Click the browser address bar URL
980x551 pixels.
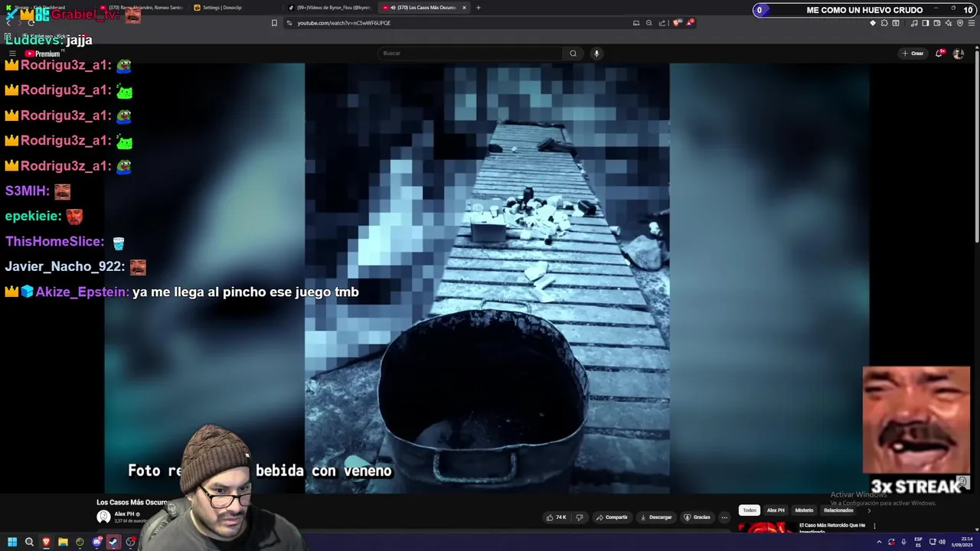[x=344, y=23]
